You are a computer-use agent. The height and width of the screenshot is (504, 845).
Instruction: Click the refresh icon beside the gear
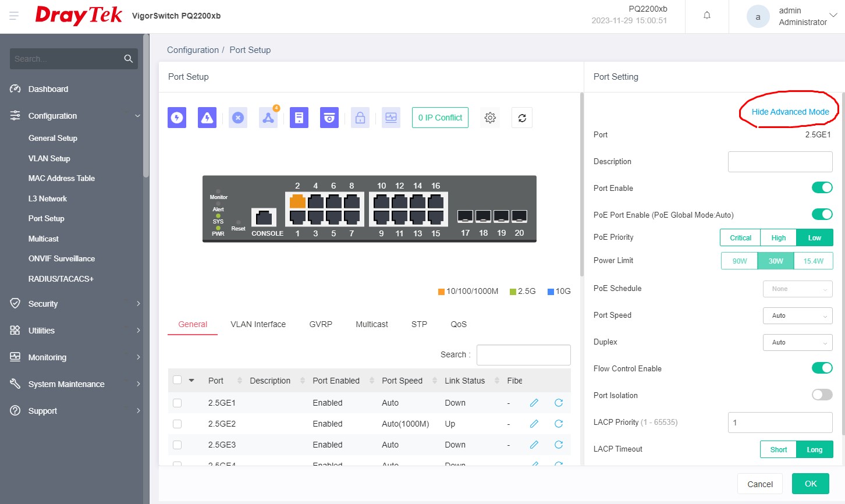pos(522,118)
